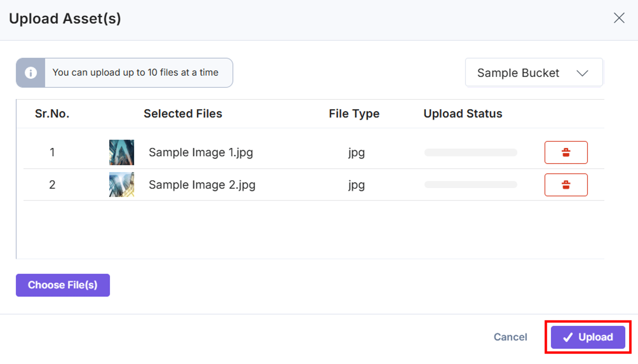Click the Upload button
The image size is (638, 364).
588,337
